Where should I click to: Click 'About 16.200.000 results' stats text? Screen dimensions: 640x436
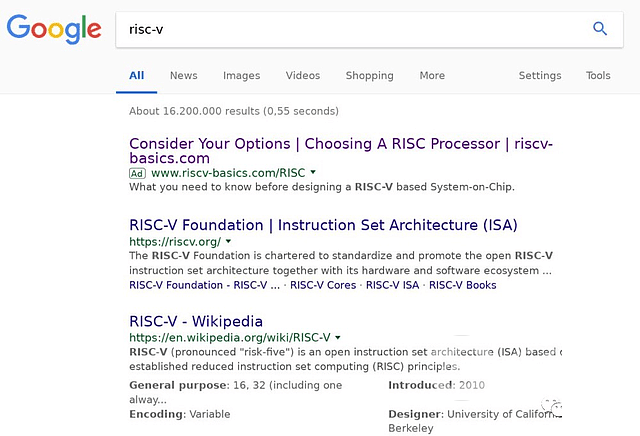click(234, 111)
